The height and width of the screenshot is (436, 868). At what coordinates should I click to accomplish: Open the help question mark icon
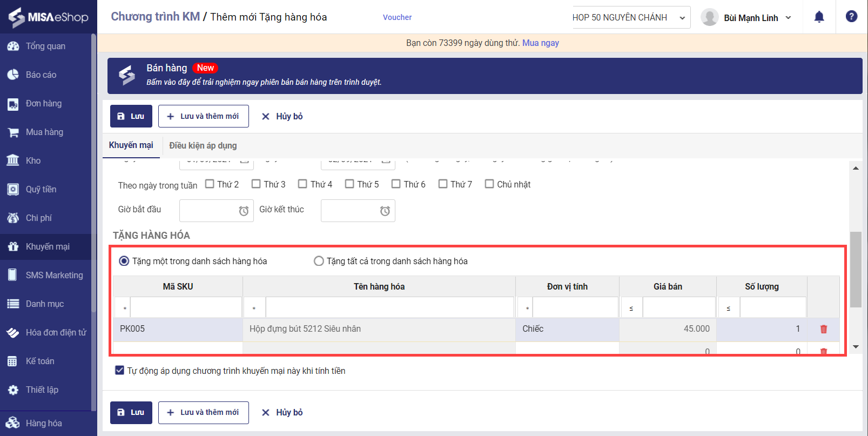tap(851, 17)
